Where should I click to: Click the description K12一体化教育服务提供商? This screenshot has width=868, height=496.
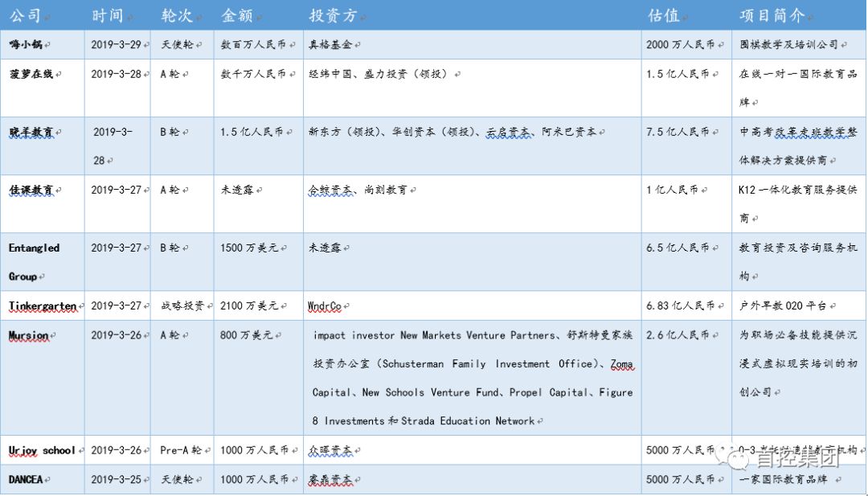click(x=798, y=203)
